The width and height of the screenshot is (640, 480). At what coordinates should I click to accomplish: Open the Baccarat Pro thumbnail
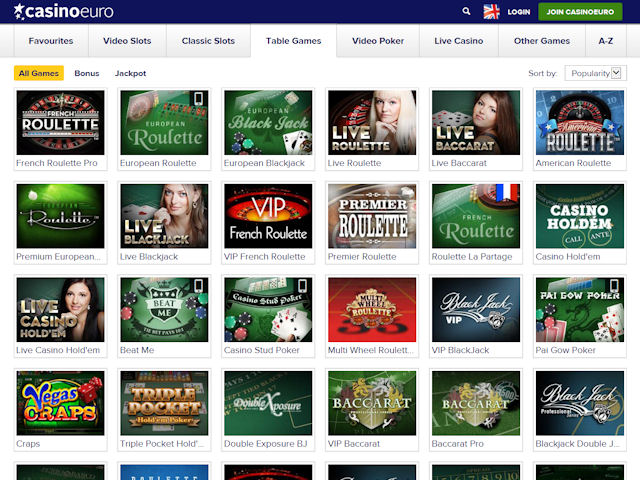pos(476,403)
